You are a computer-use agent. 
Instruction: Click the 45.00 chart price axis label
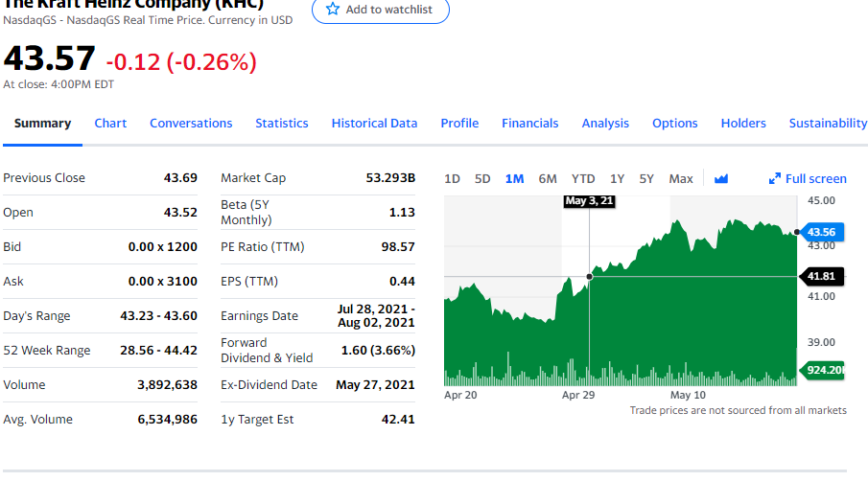click(821, 200)
